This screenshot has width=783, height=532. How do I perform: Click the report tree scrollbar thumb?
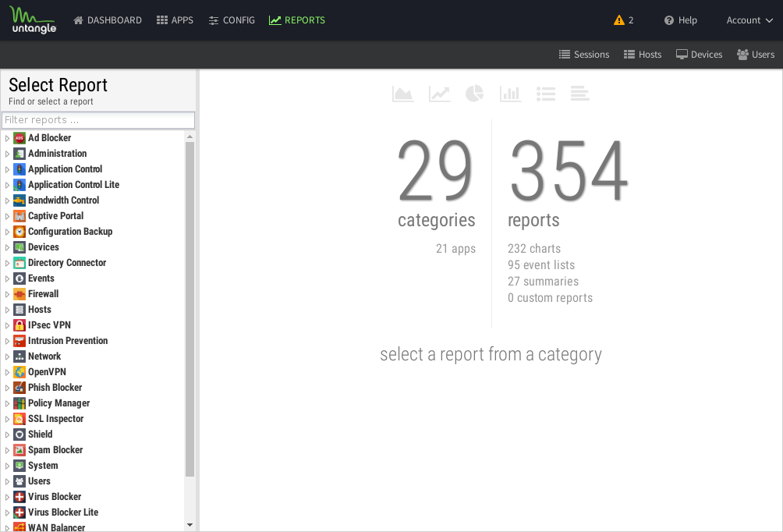click(x=190, y=309)
